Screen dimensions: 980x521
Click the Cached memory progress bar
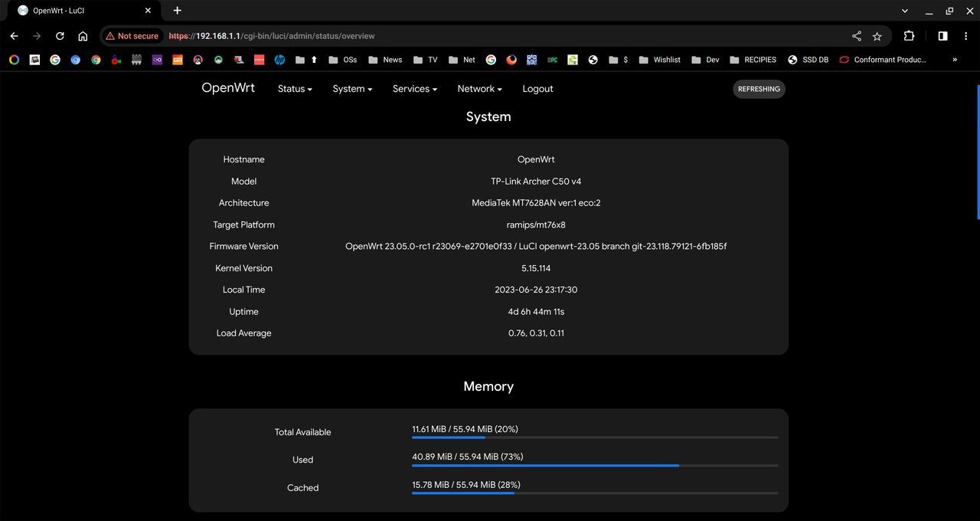click(x=595, y=493)
